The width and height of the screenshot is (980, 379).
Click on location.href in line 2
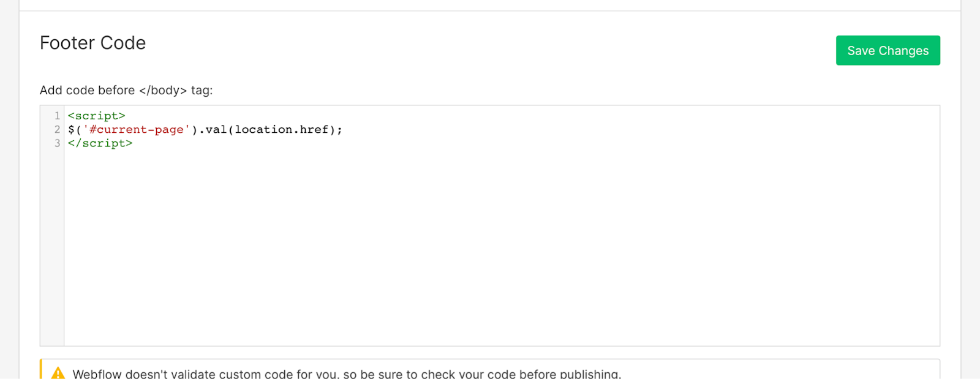click(281, 129)
